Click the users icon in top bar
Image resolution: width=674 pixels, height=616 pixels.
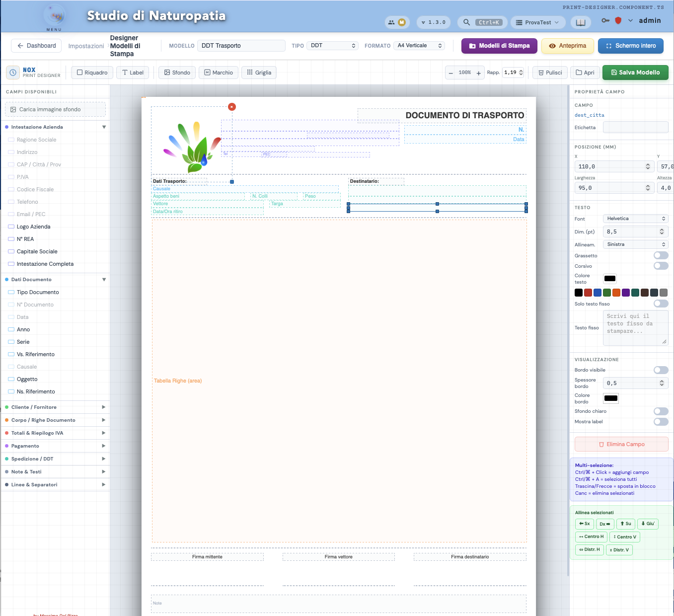(391, 22)
